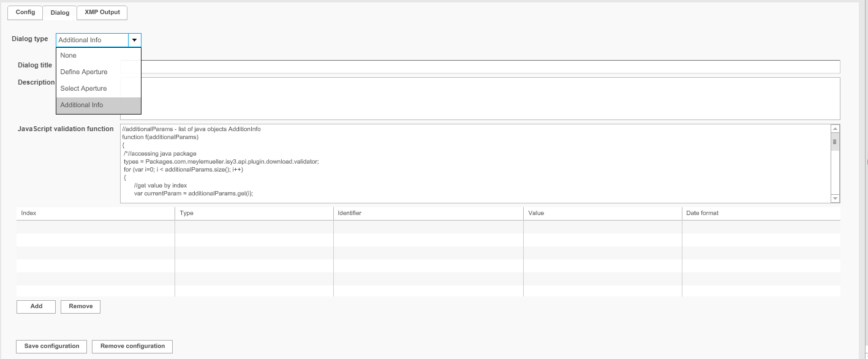Click the Add button below the table
The width and height of the screenshot is (868, 359).
click(36, 306)
